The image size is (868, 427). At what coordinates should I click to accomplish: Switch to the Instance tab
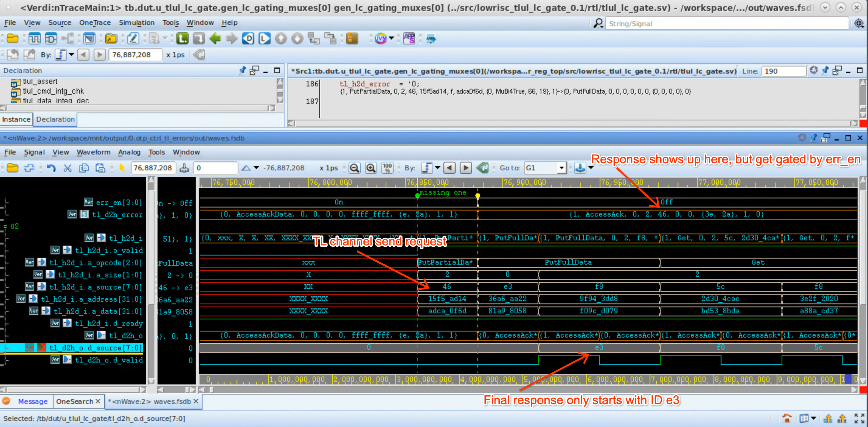[x=16, y=119]
